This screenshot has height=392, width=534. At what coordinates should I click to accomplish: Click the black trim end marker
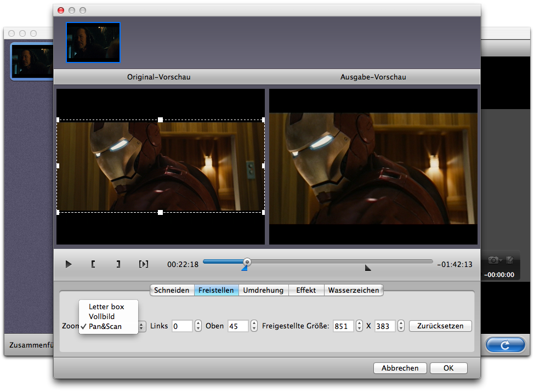[368, 268]
